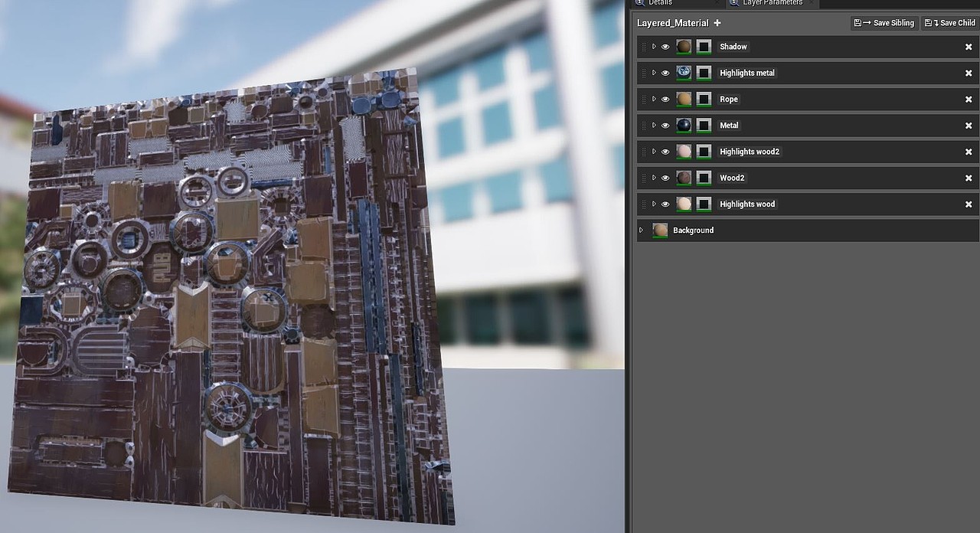Click the Layered_Material heading text
The image size is (980, 533).
pyautogui.click(x=673, y=23)
